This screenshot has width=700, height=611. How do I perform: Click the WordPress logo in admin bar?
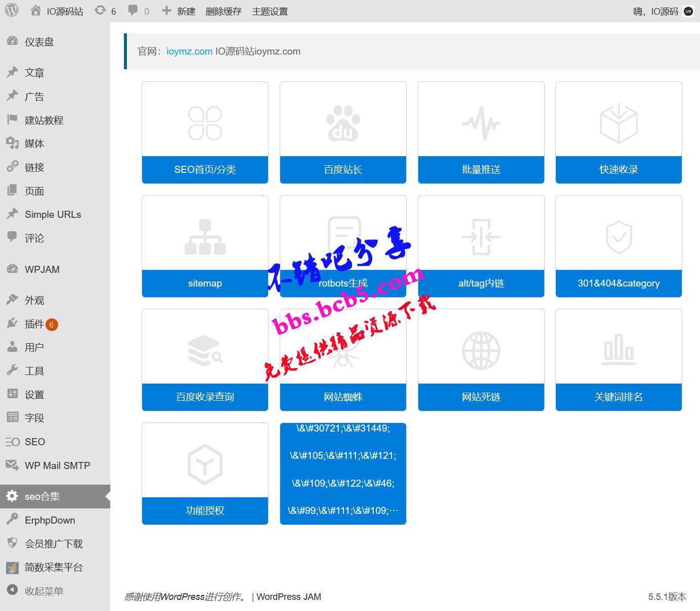12,11
